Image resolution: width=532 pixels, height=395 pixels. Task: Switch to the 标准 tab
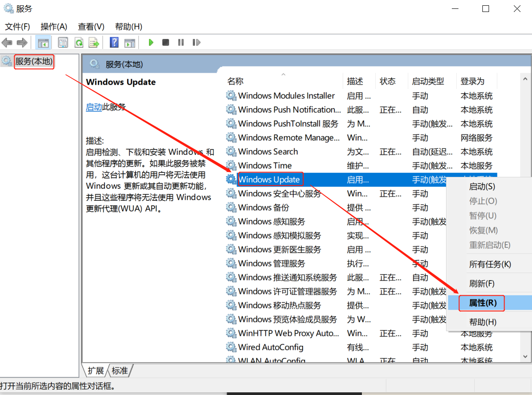pyautogui.click(x=120, y=371)
